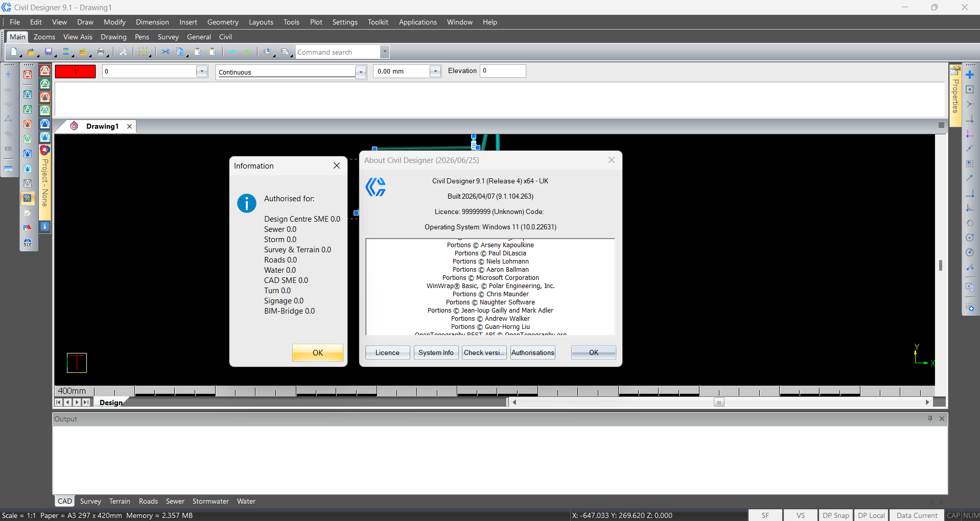This screenshot has width=980, height=521.
Task: Go to the last layout tab arrow
Action: click(86, 402)
